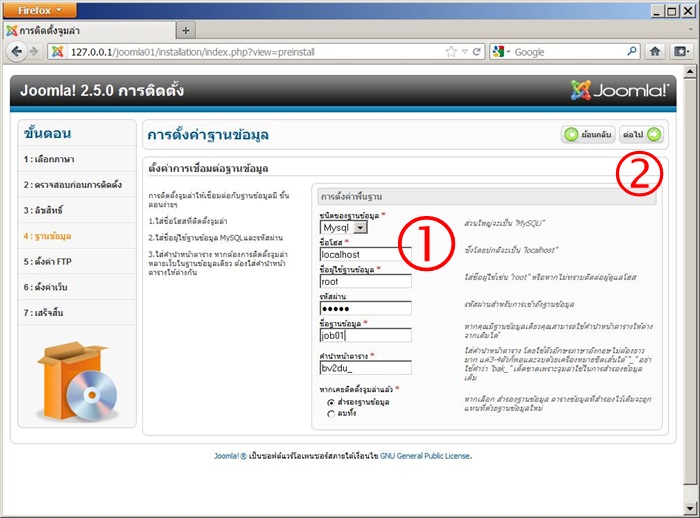Open a new tab with plus button

(x=186, y=31)
